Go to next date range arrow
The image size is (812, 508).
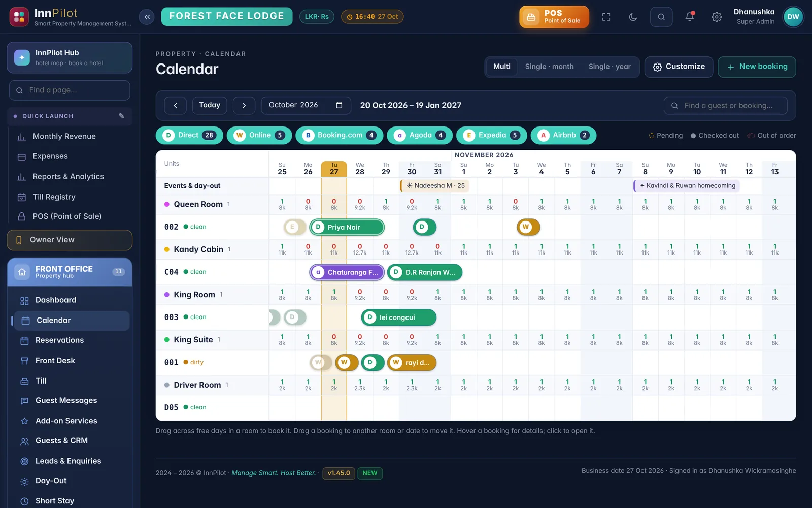click(x=244, y=105)
